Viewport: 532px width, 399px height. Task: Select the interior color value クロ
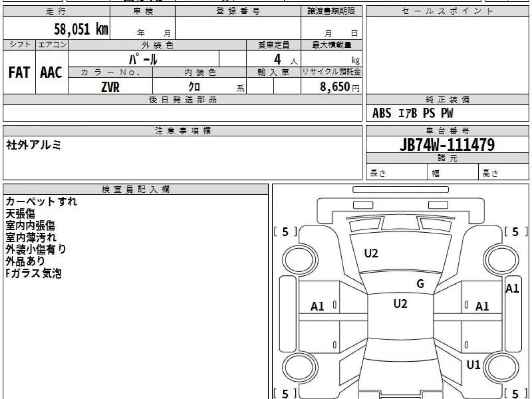tap(194, 87)
